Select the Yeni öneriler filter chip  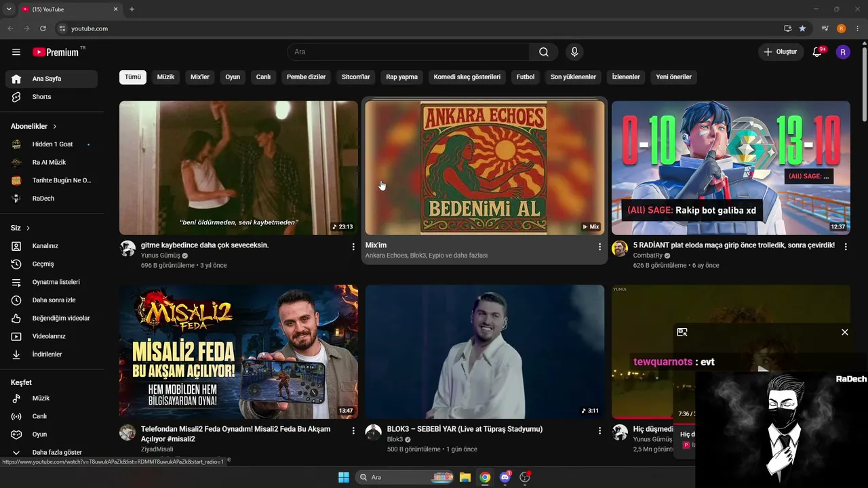[674, 77]
